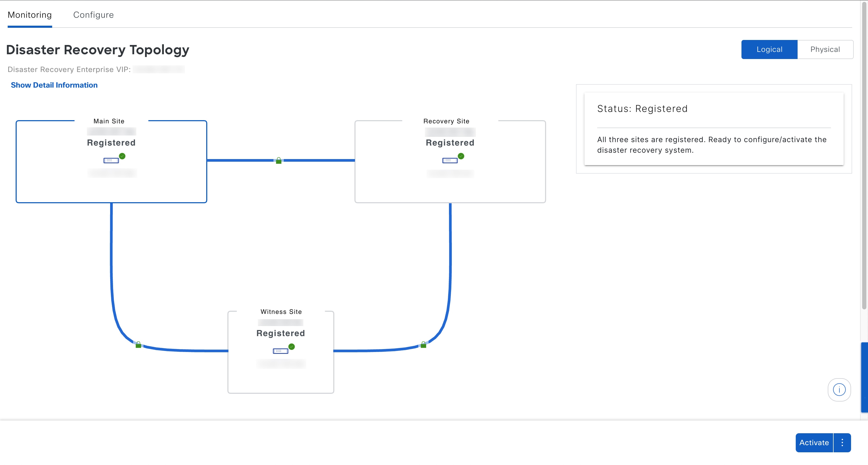Open the Monitoring tab
Screen dimensions: 868x465
click(x=30, y=15)
